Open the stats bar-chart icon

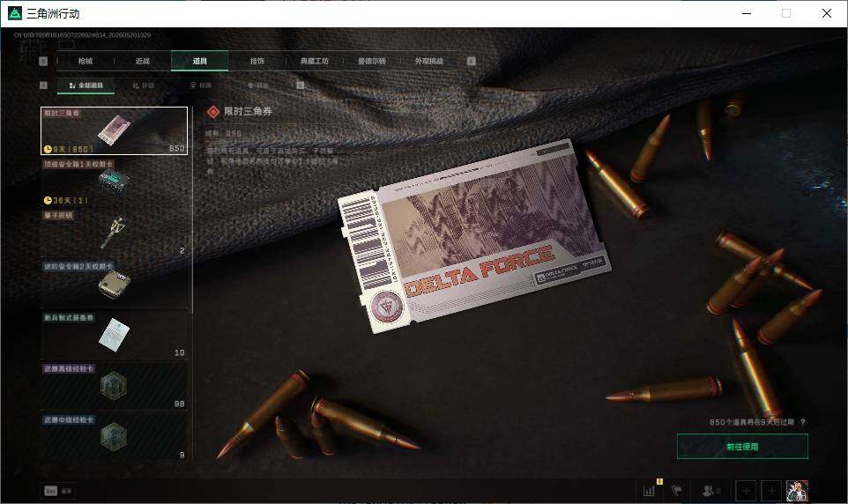pos(649,491)
